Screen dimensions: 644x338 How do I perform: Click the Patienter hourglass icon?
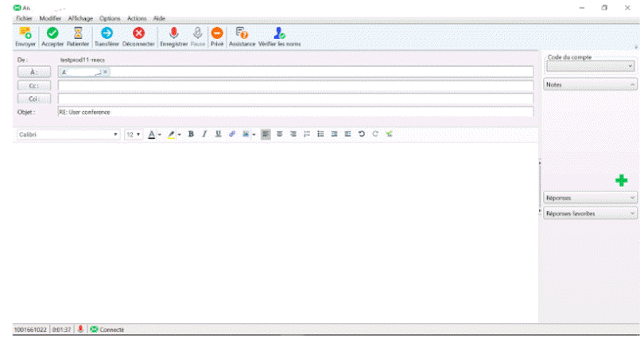click(x=78, y=33)
